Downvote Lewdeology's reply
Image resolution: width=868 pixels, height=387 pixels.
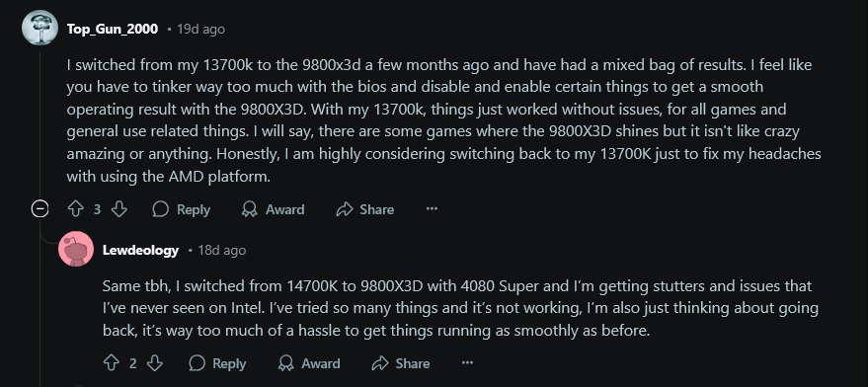click(156, 363)
